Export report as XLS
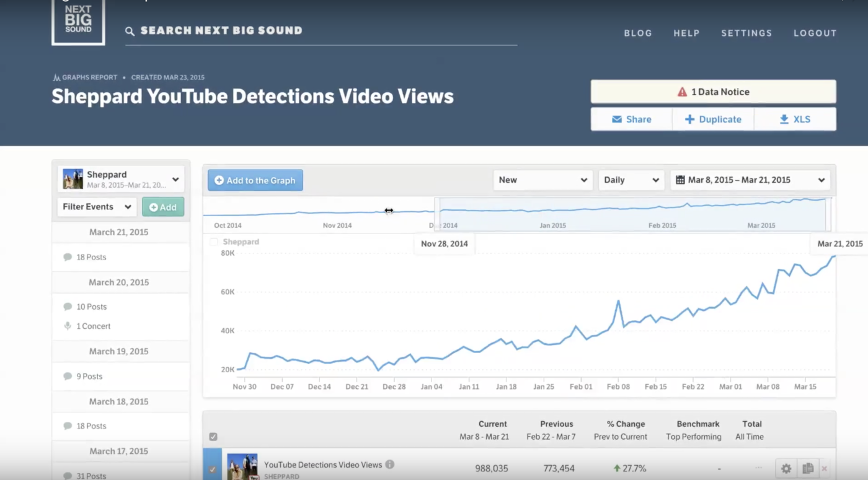This screenshot has width=868, height=480. tap(795, 119)
